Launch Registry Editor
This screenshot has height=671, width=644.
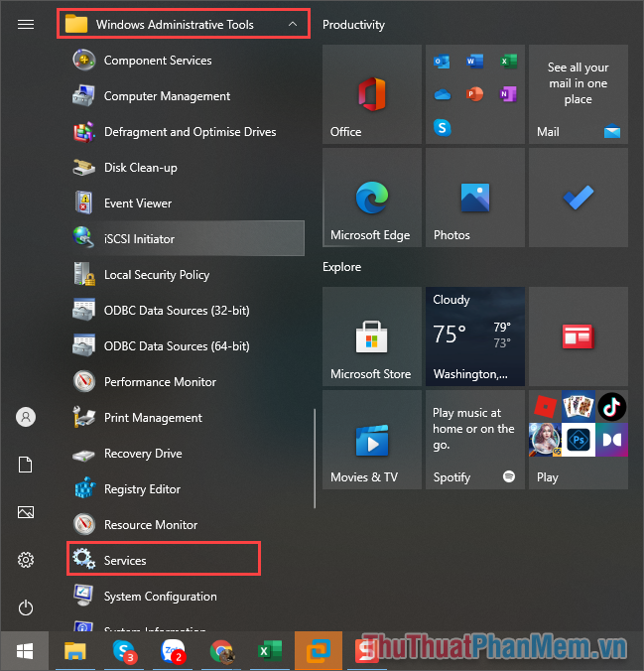pyautogui.click(x=186, y=489)
